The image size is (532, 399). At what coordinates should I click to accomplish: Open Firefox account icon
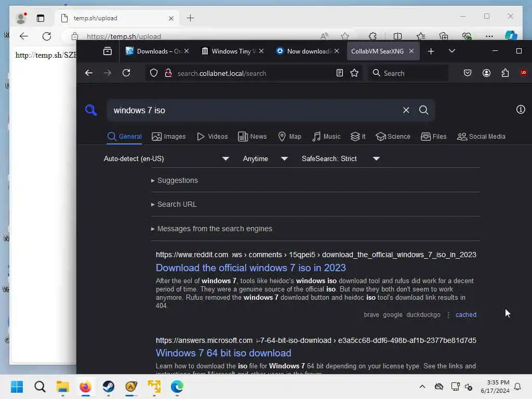tap(486, 73)
